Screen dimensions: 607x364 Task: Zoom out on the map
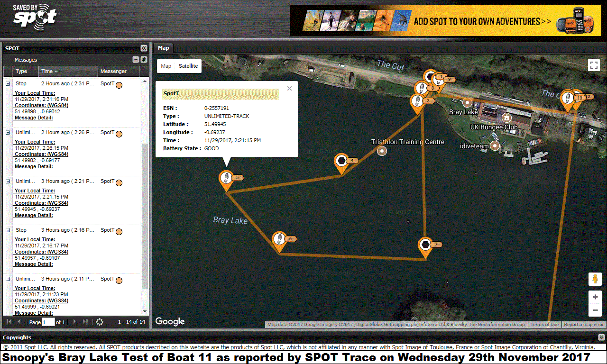(595, 311)
